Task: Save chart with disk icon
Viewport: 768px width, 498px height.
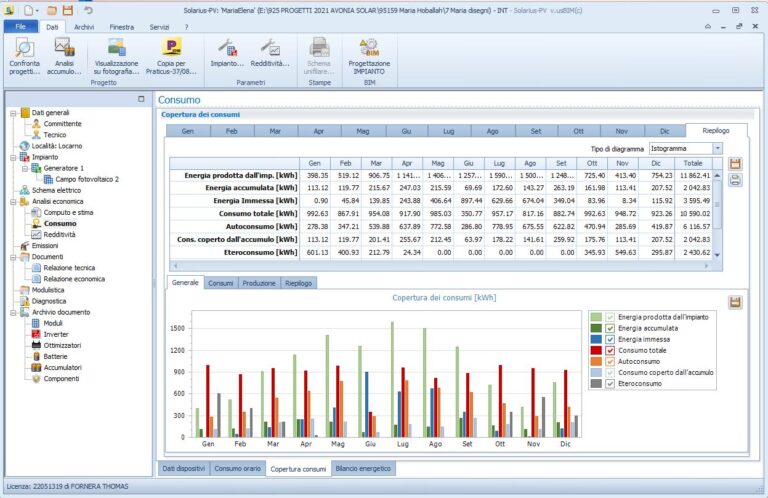Action: (x=735, y=302)
